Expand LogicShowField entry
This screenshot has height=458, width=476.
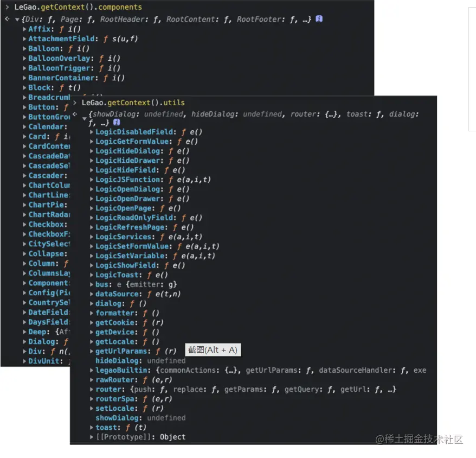tap(92, 265)
